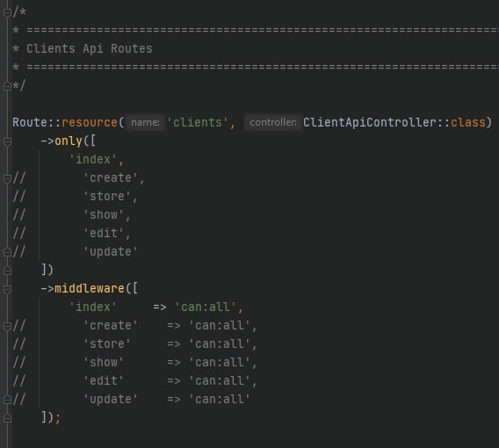The width and height of the screenshot is (499, 448).
Task: Click the middleware method name
Action: [x=90, y=289]
